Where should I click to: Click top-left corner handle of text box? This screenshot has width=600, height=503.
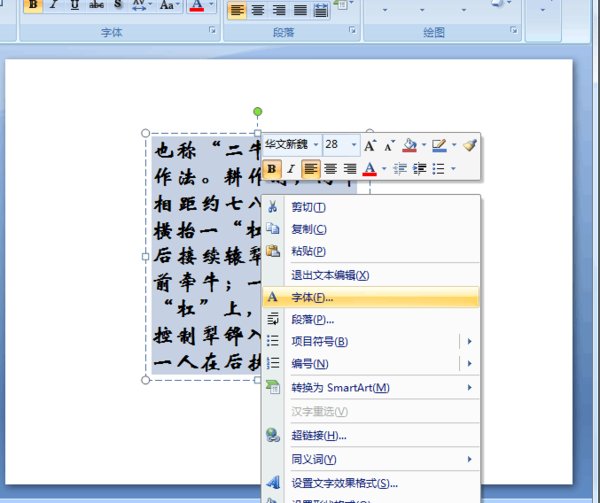coord(145,133)
